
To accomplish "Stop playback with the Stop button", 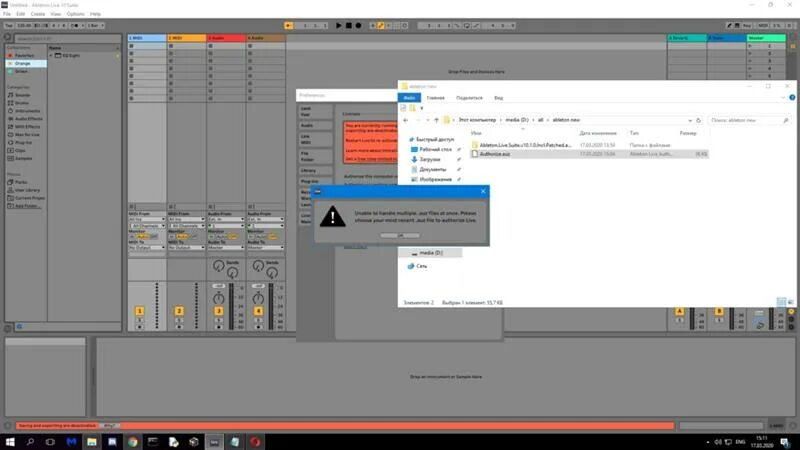I will pos(348,25).
